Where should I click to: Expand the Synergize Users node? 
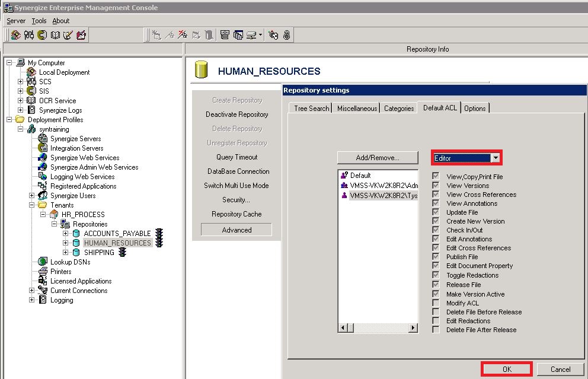tap(32, 195)
